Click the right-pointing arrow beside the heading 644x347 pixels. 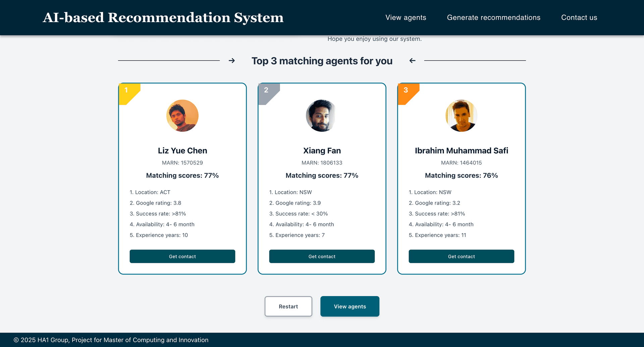click(x=231, y=61)
